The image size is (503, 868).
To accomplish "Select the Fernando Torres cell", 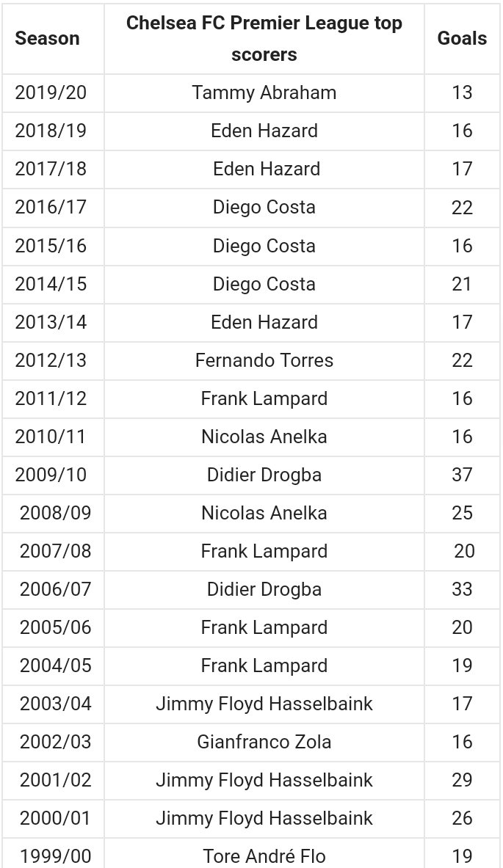I will click(x=264, y=360).
